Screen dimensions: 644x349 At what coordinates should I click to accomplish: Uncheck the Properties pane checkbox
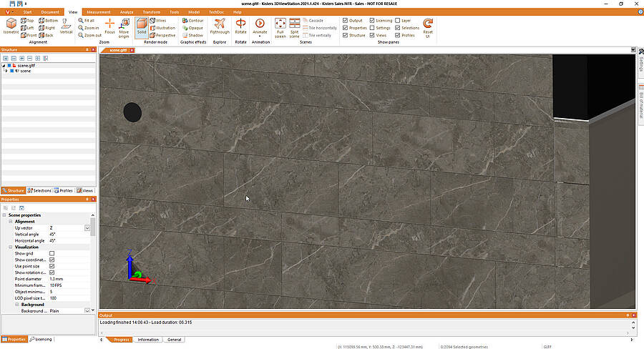pyautogui.click(x=346, y=28)
